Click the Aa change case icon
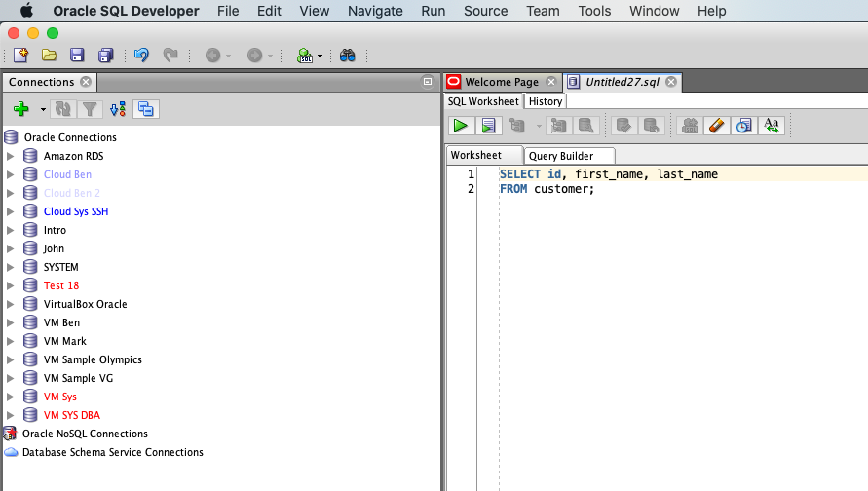The width and height of the screenshot is (868, 491). pyautogui.click(x=772, y=126)
